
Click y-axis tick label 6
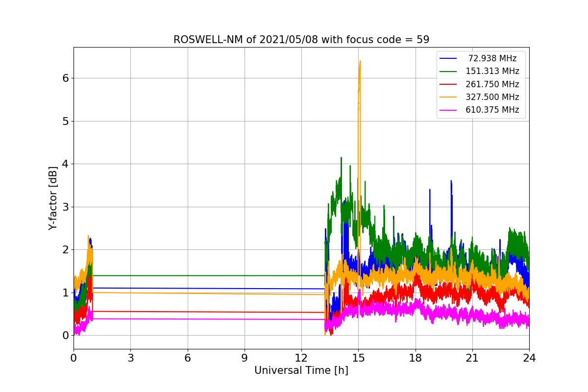pyautogui.click(x=66, y=78)
